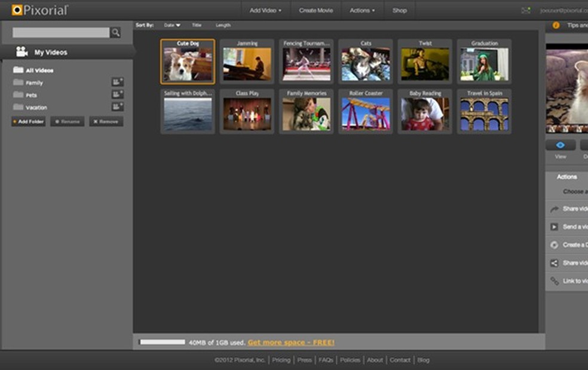Toggle the Date sort order dropdown
Viewport: 588px width, 370px height.
click(172, 26)
